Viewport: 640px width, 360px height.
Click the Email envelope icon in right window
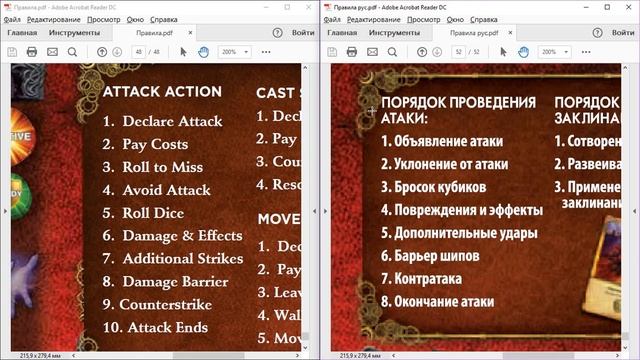372,52
